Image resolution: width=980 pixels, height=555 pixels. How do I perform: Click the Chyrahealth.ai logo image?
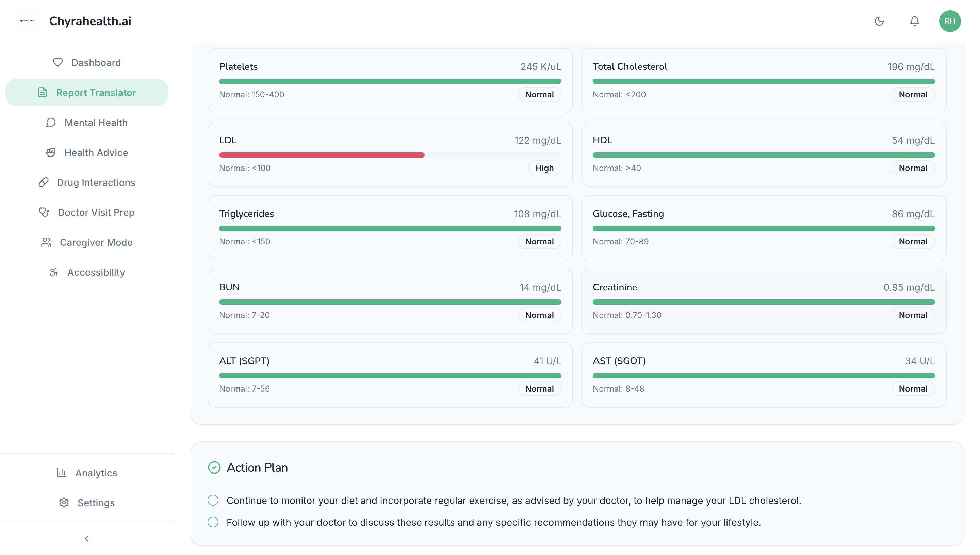click(x=27, y=21)
